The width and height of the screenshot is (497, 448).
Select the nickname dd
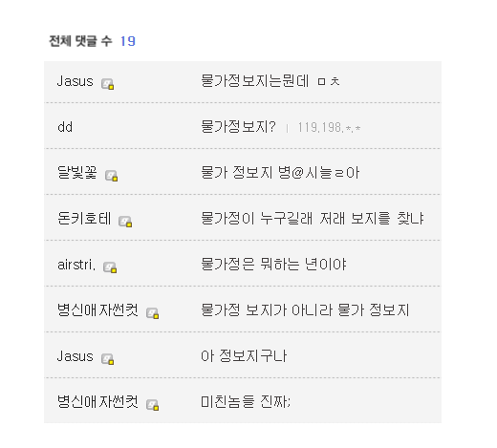coord(65,127)
